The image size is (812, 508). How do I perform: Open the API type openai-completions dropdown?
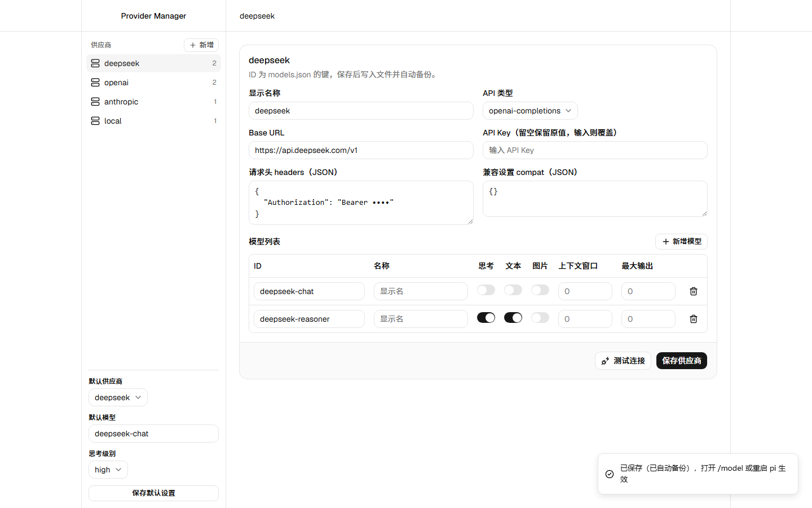(x=530, y=111)
